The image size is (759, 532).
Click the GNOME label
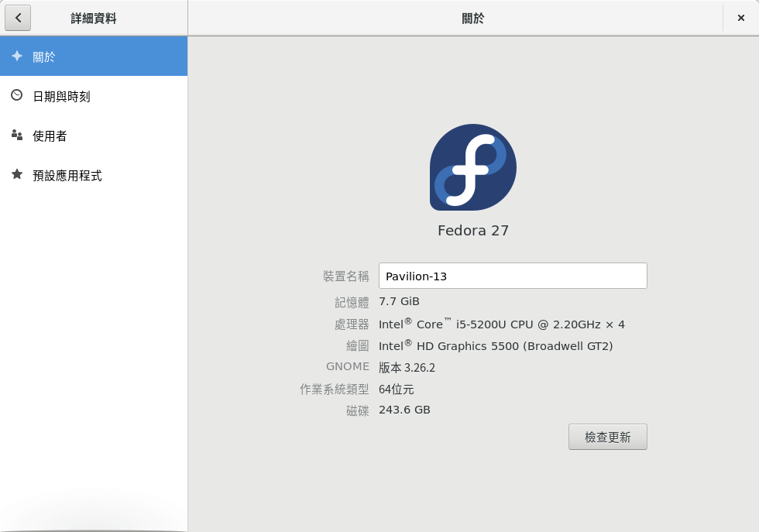tap(348, 366)
